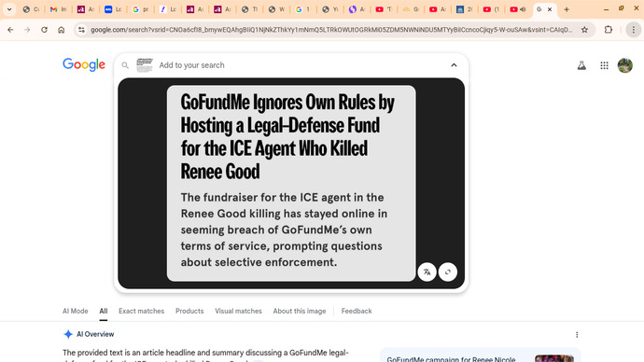The image size is (644, 362).
Task: Open AI Overview three-dot options menu
Action: (577, 335)
